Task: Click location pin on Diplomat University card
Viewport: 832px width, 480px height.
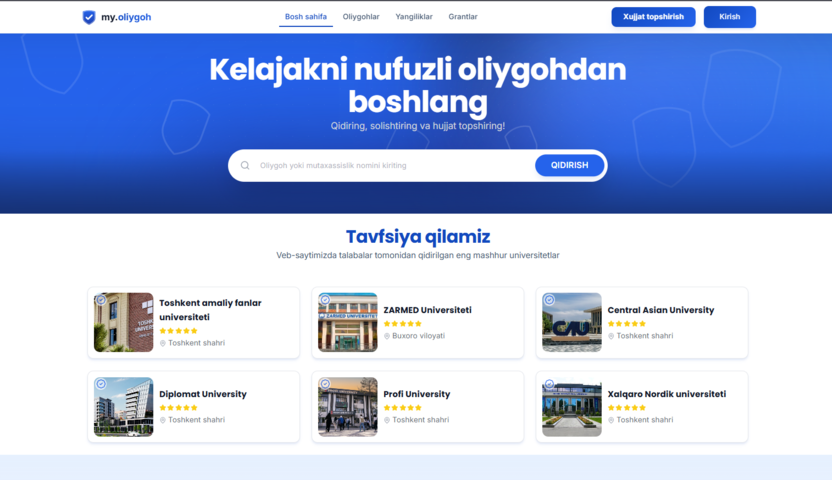Action: [x=163, y=420]
